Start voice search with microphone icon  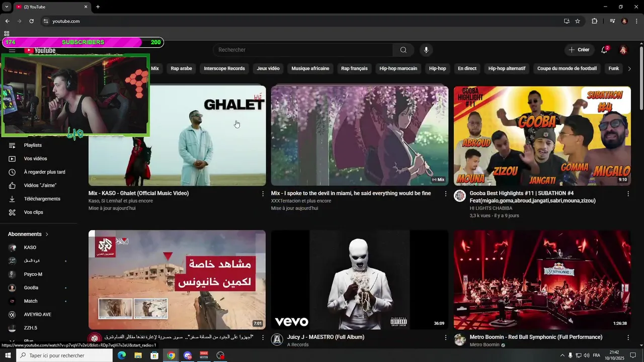click(x=426, y=50)
